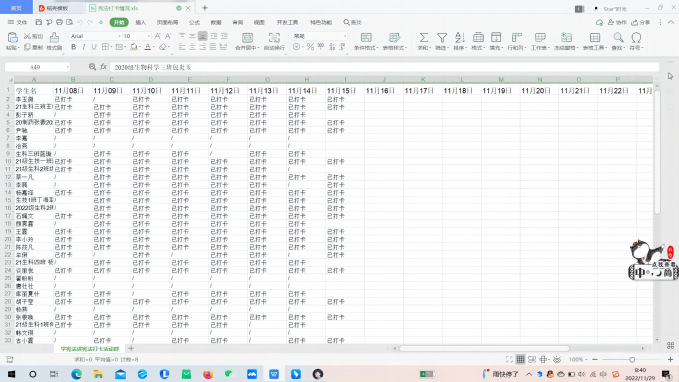Expand the borders dropdown arrow

(112, 47)
